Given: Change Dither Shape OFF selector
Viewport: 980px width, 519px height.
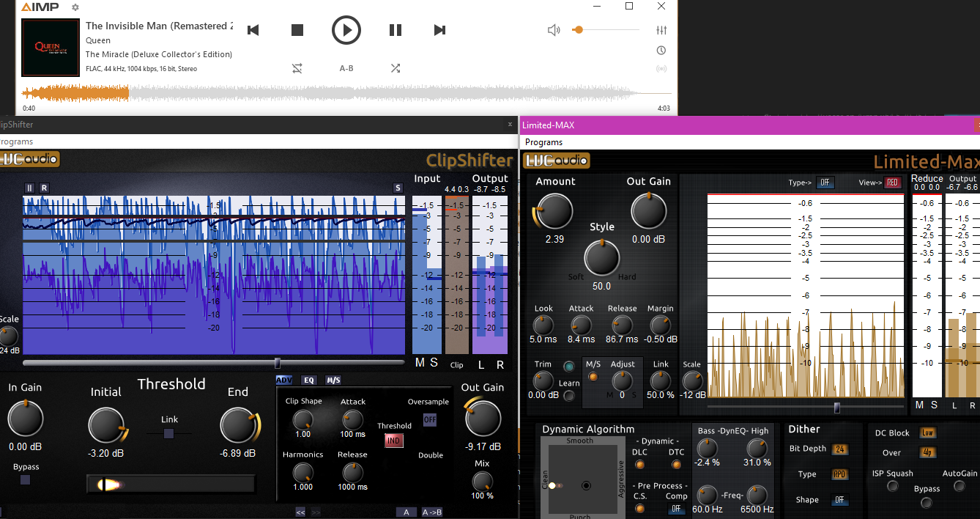Looking at the screenshot, I should pos(839,501).
